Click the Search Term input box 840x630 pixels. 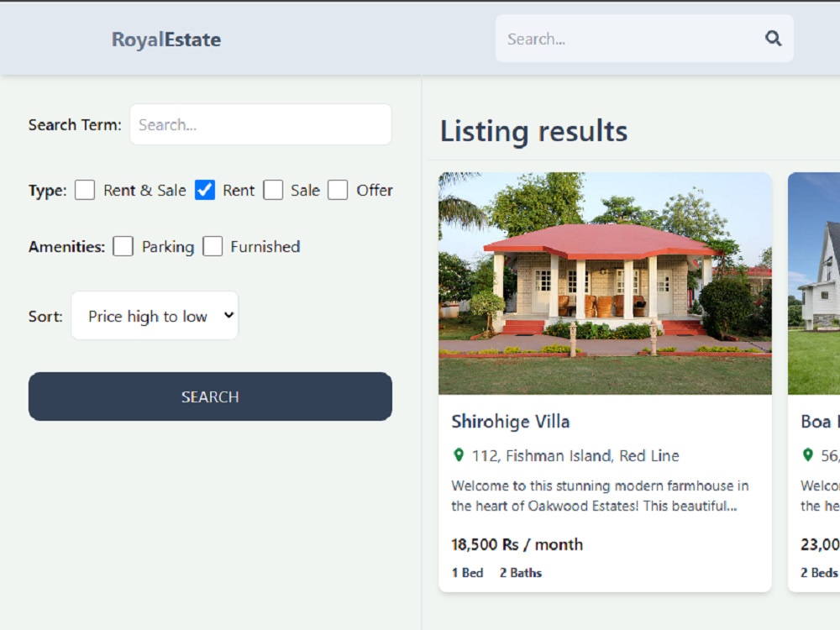click(260, 124)
